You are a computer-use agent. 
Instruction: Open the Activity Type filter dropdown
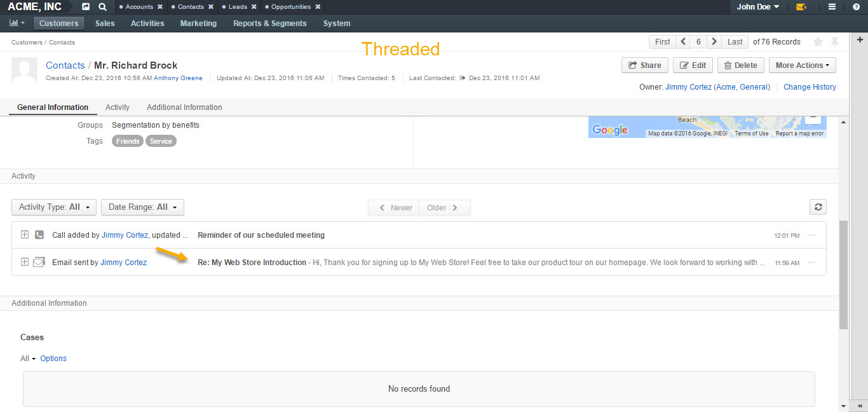(54, 207)
